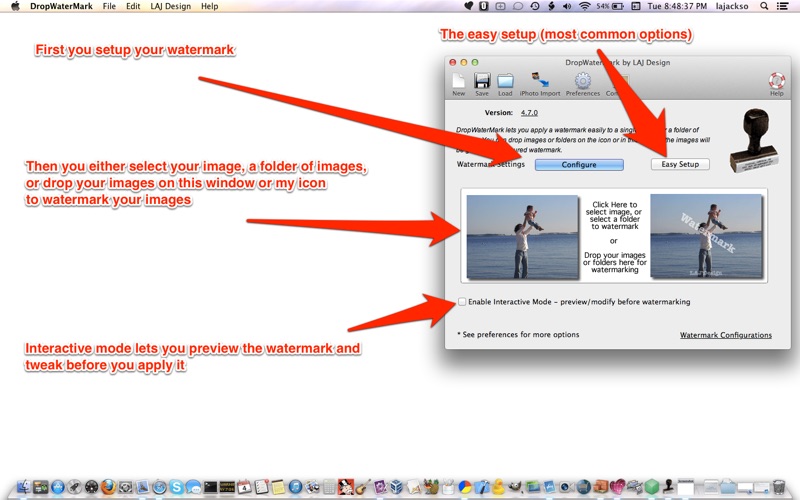Click the battery status indicator
Image resolution: width=800 pixels, height=500 pixels.
click(x=610, y=6)
